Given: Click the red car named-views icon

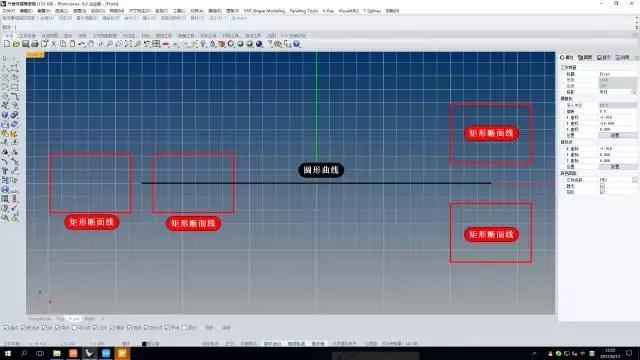Looking at the screenshot, I should point(166,44).
